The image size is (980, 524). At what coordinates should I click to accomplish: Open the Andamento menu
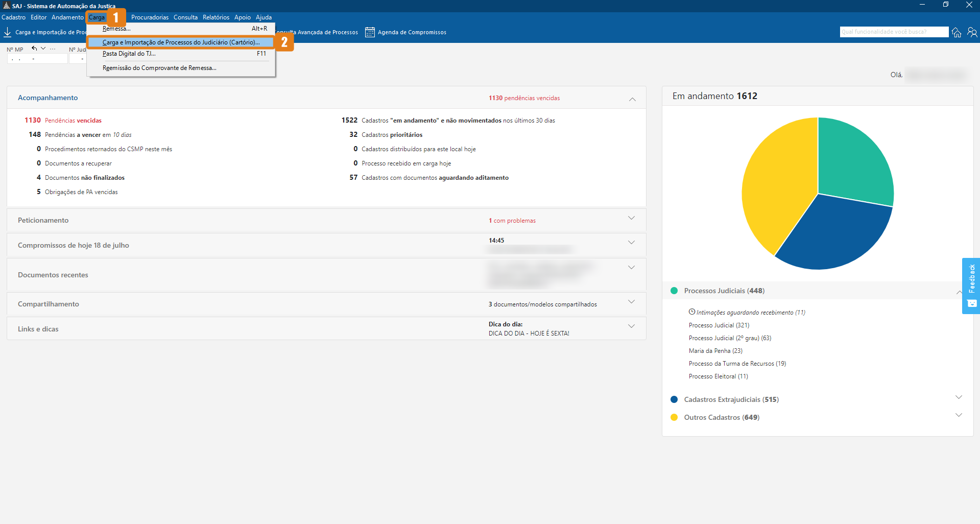tap(67, 17)
